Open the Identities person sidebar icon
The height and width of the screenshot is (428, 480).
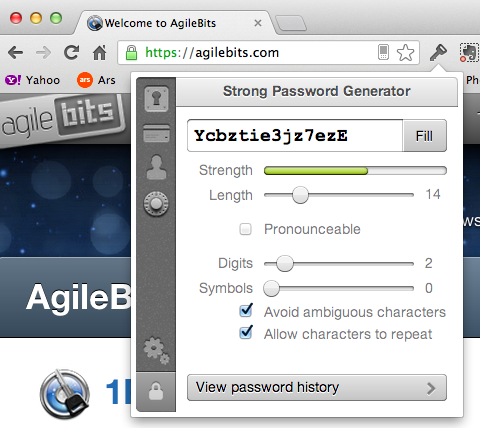pos(156,167)
